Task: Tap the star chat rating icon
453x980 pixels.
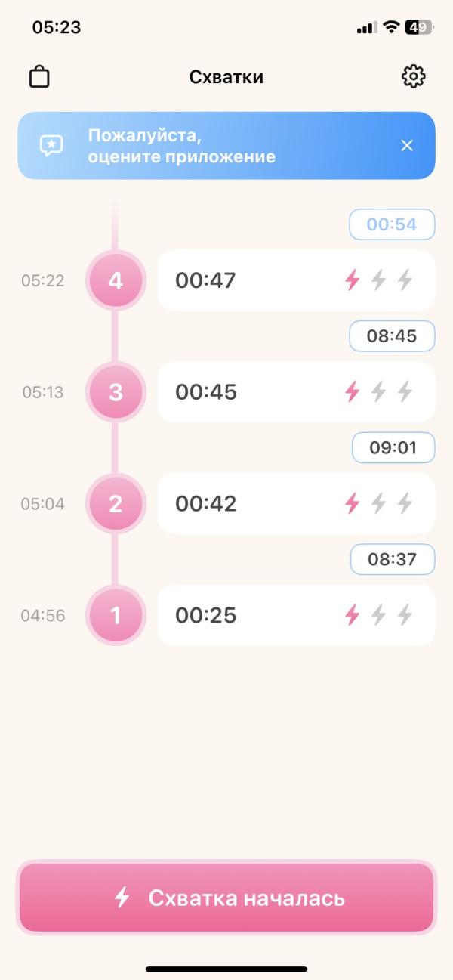Action: [x=51, y=145]
